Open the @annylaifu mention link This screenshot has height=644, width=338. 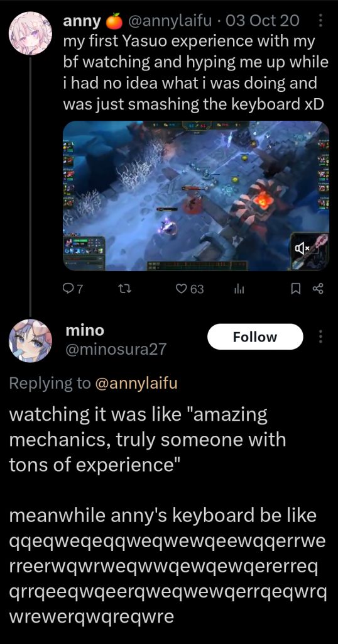[136, 383]
